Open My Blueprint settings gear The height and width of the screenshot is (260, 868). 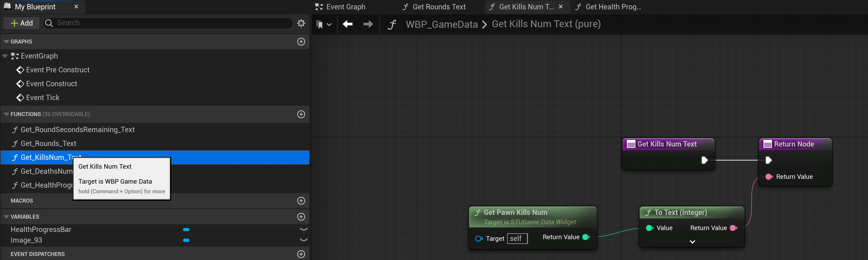(x=301, y=23)
